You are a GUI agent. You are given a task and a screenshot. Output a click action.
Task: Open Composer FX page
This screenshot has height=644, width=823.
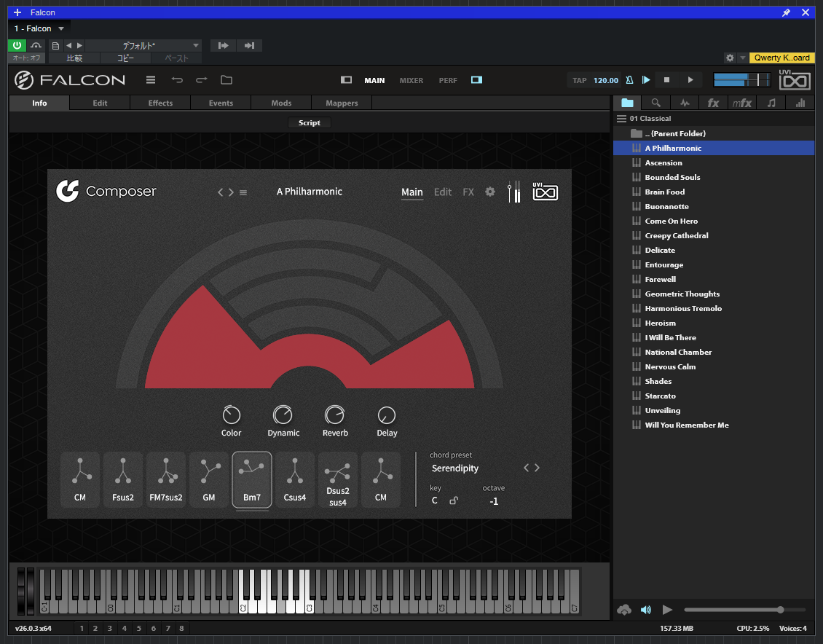pos(468,192)
